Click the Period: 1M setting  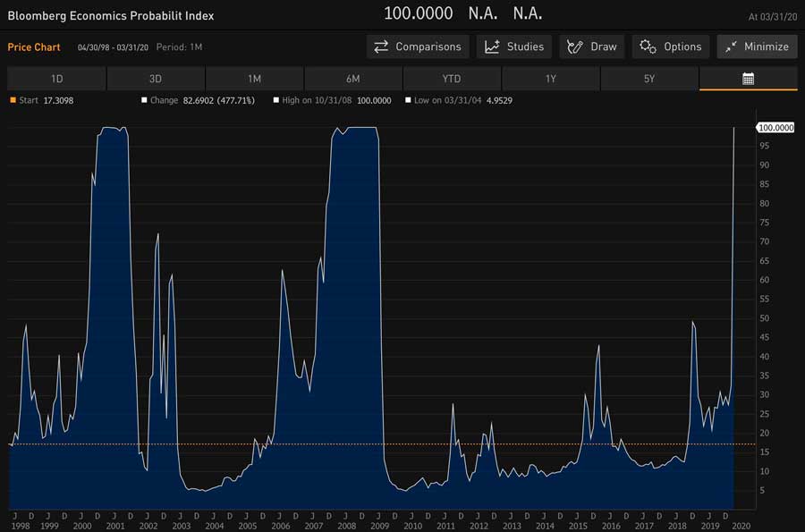pyautogui.click(x=179, y=47)
